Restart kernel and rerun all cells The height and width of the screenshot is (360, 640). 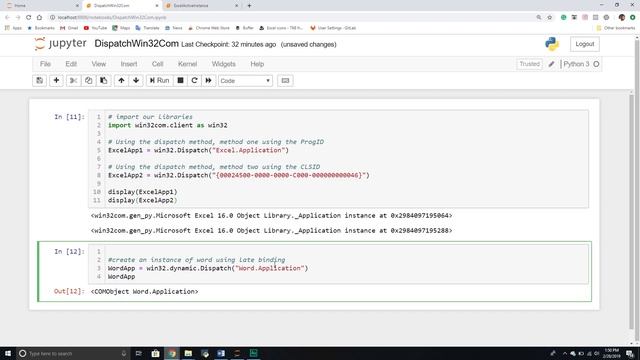pyautogui.click(x=209, y=80)
